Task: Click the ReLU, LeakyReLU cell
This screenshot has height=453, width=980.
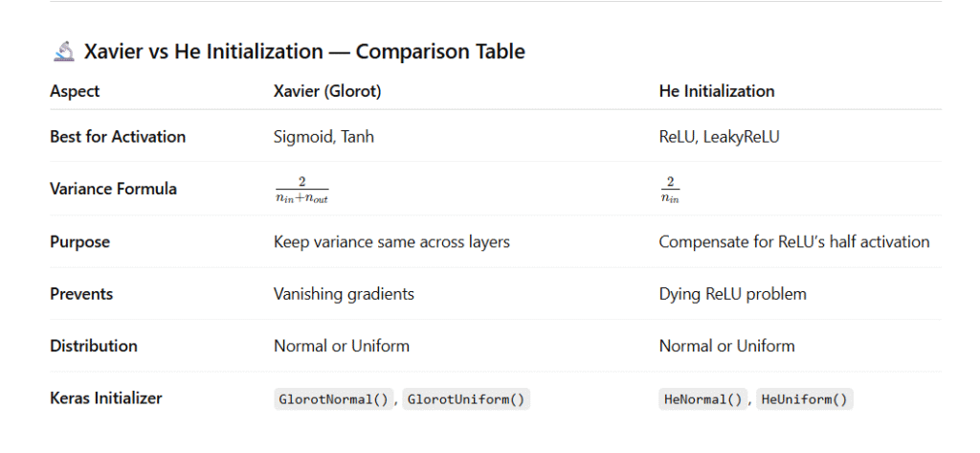Action: point(719,137)
